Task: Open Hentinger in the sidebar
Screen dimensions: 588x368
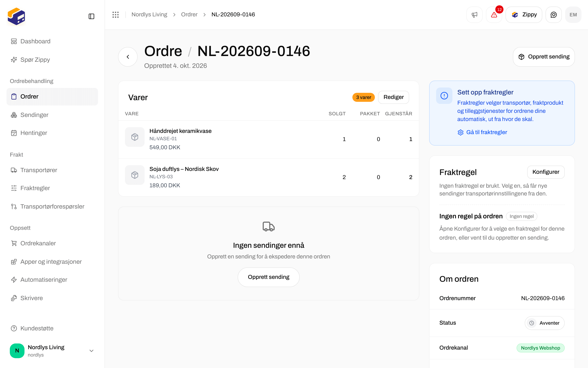Action: coord(52,133)
